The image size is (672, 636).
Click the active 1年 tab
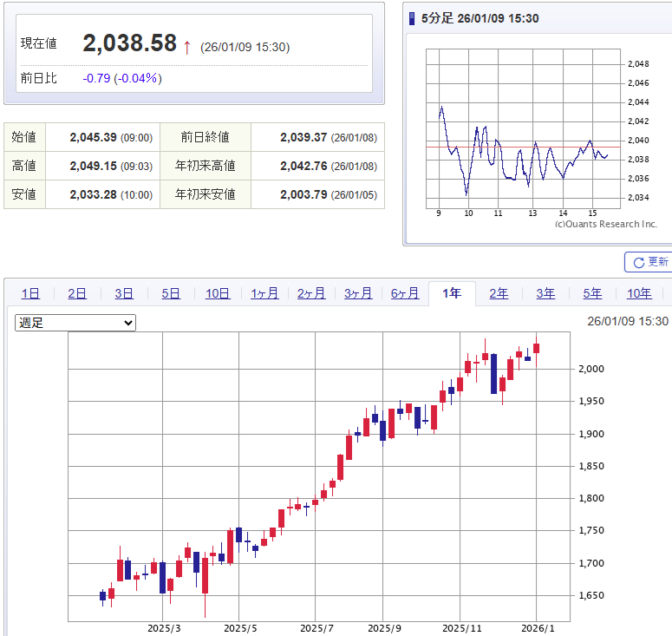[452, 293]
